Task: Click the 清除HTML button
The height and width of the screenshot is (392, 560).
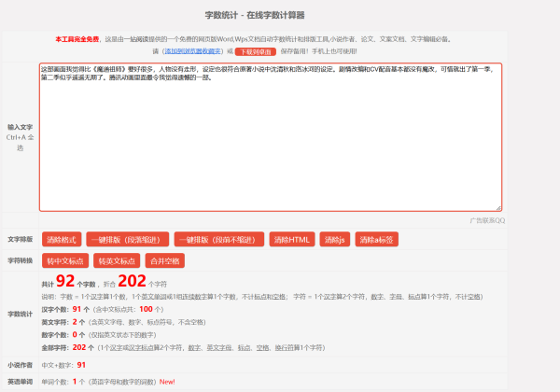Action: (x=292, y=239)
